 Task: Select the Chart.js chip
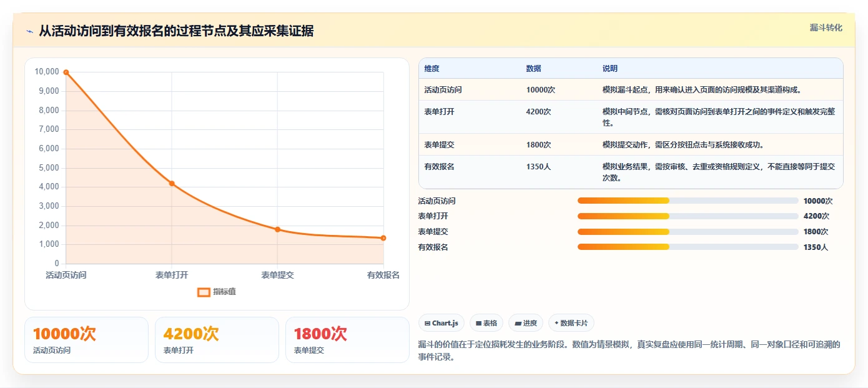pyautogui.click(x=441, y=323)
